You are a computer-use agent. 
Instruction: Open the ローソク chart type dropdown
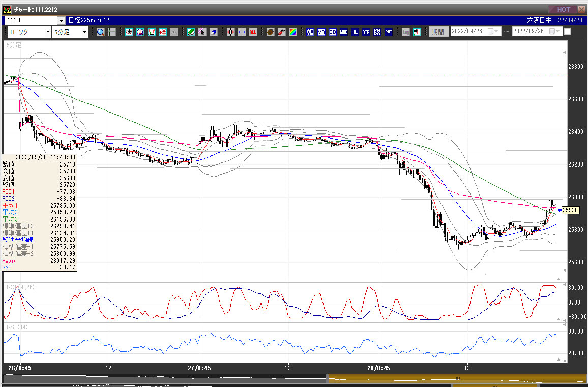(x=48, y=32)
